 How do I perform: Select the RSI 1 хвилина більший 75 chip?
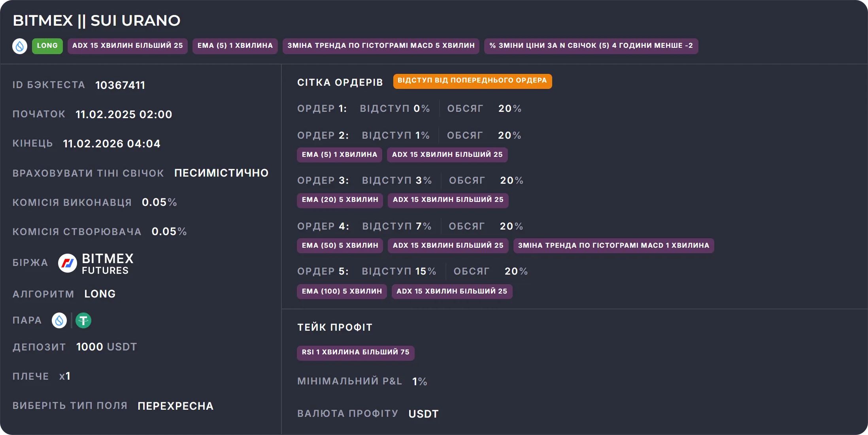click(x=355, y=353)
